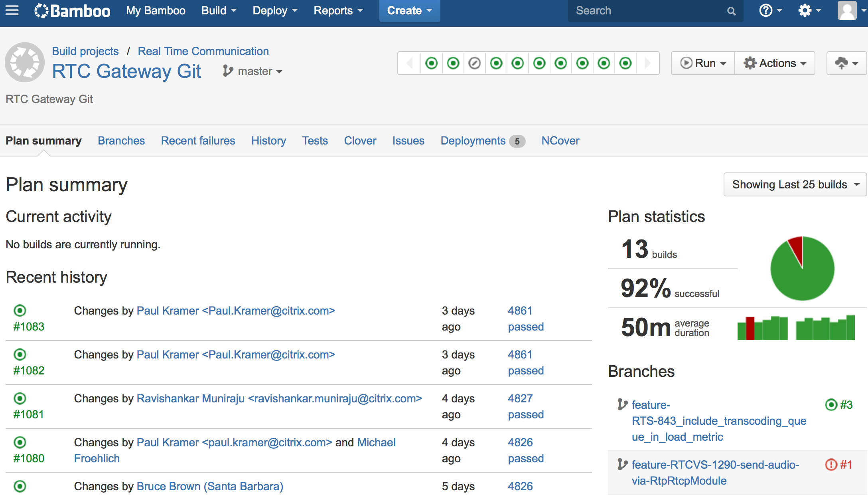Image resolution: width=868 pixels, height=495 pixels.
Task: Switch to the Recent failures tab
Action: (198, 141)
